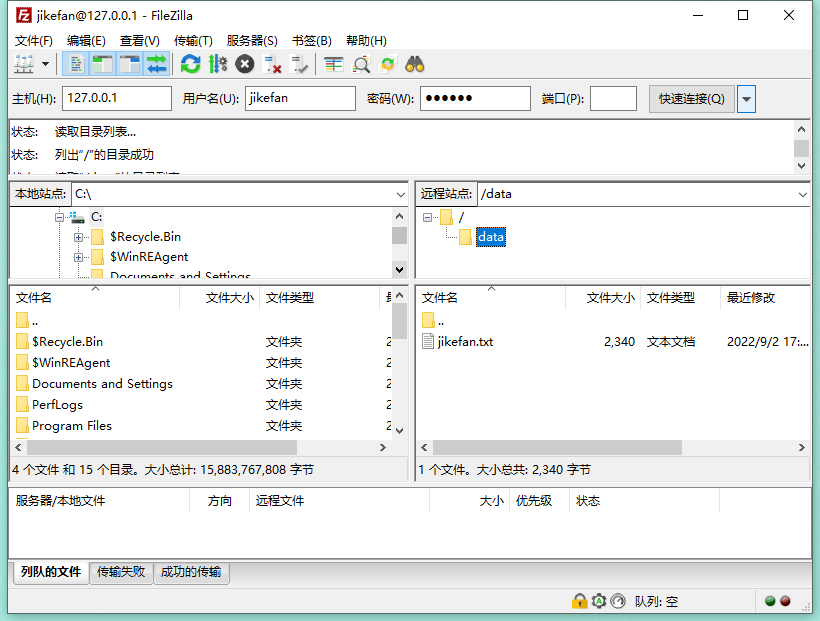Screen dimensions: 820x621
Task: Open the Site Manager dropdown arrow
Action: tap(45, 64)
